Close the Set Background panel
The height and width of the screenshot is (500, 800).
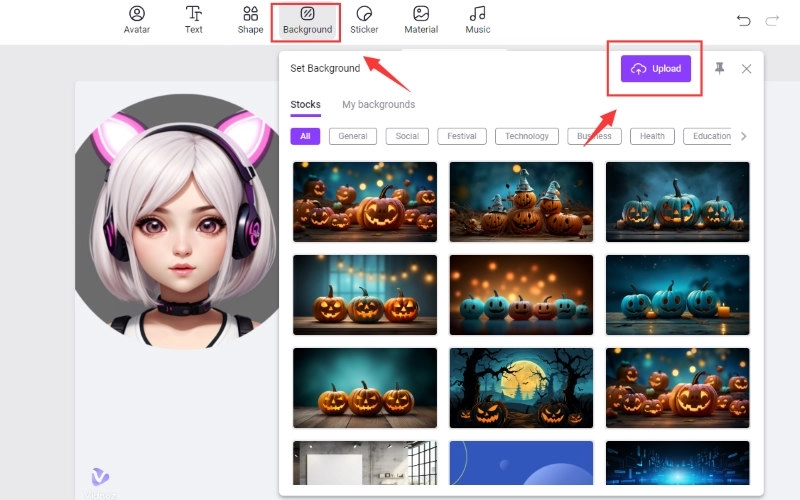click(x=746, y=69)
